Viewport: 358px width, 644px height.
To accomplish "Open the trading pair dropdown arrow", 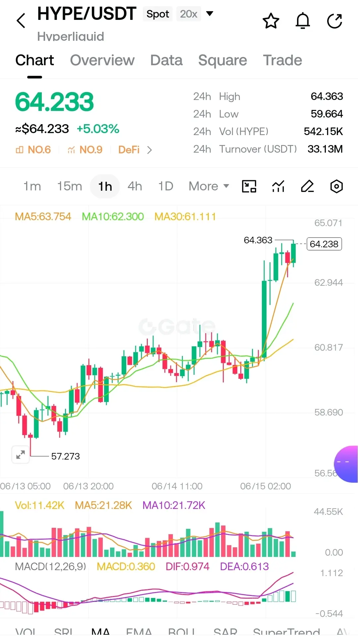I will point(209,14).
